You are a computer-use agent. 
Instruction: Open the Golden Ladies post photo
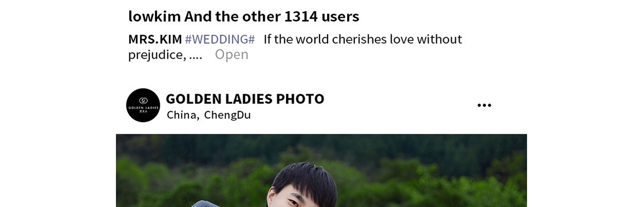tap(321, 170)
